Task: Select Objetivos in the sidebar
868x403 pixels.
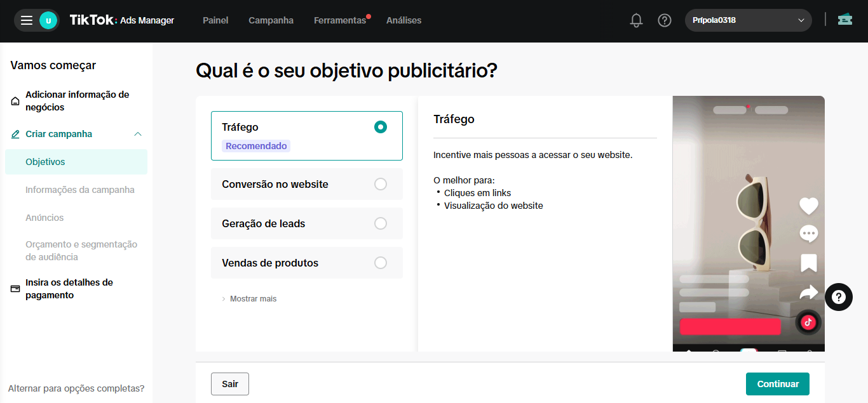Action: tap(44, 161)
